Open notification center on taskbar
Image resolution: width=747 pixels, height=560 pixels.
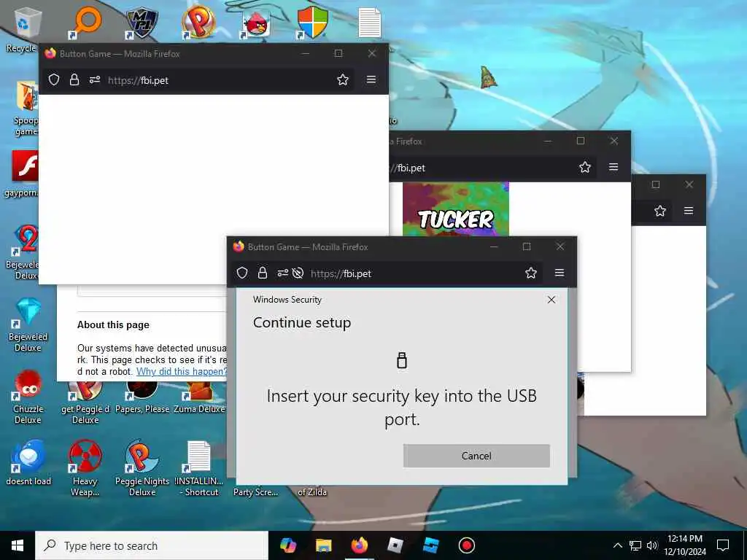723,545
